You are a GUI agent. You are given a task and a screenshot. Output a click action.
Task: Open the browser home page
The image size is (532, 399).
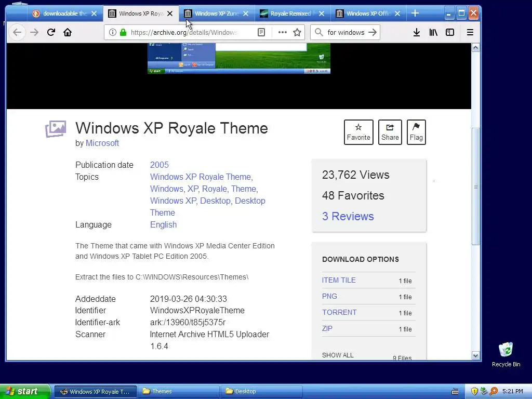point(68,33)
